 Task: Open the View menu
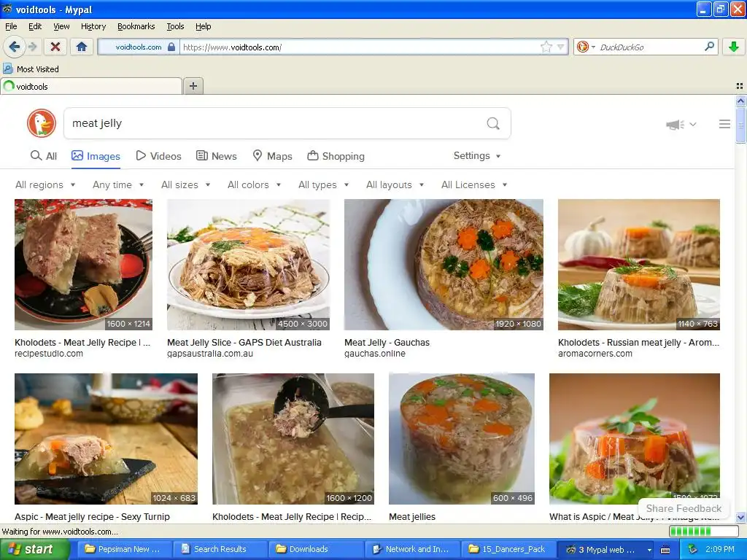pos(61,26)
